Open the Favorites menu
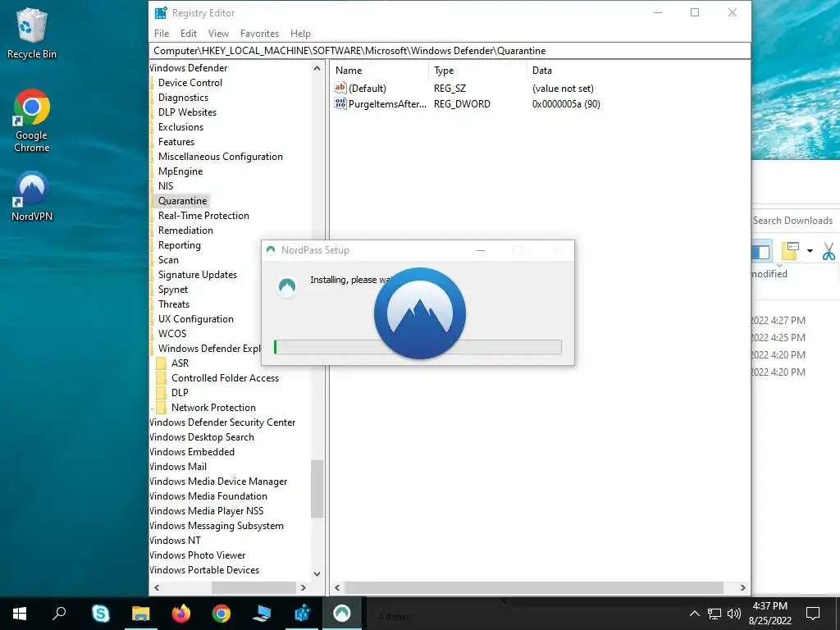 coord(259,33)
